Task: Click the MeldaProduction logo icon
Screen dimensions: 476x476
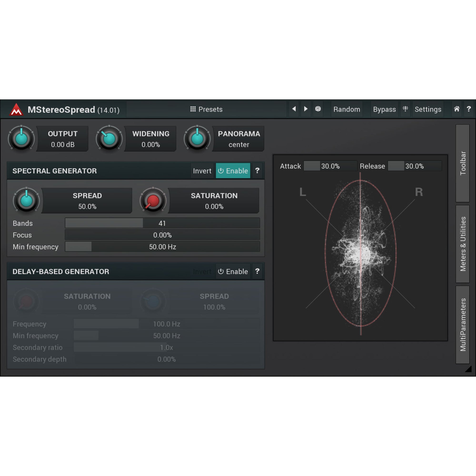Action: [x=16, y=109]
